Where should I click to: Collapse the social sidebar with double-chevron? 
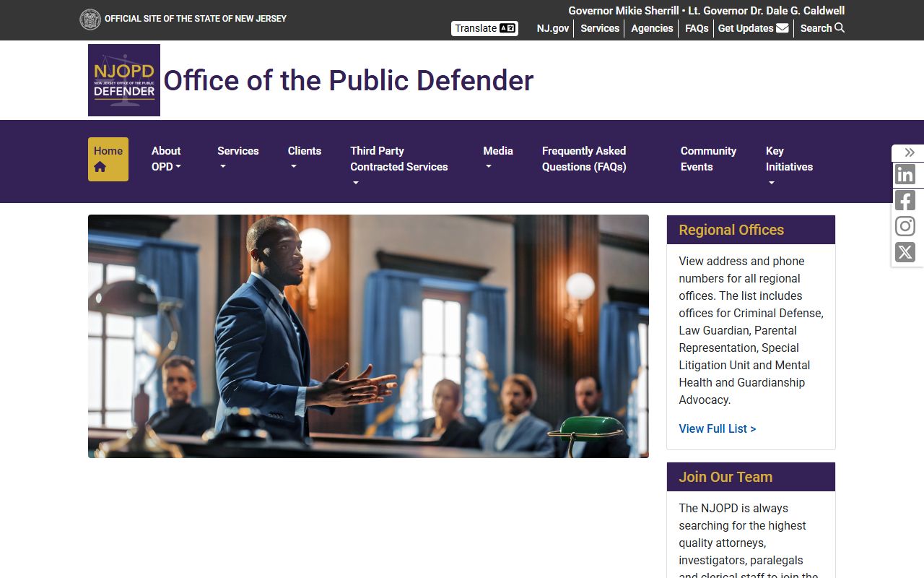point(910,152)
